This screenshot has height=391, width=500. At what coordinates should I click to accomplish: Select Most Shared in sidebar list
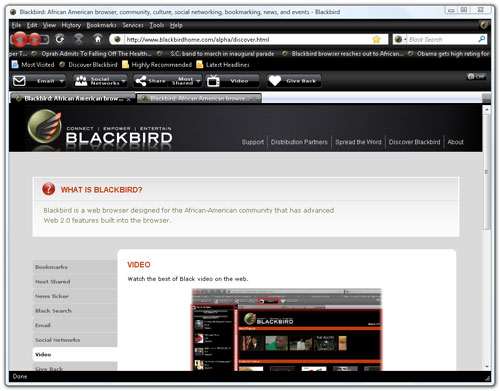[x=75, y=282]
